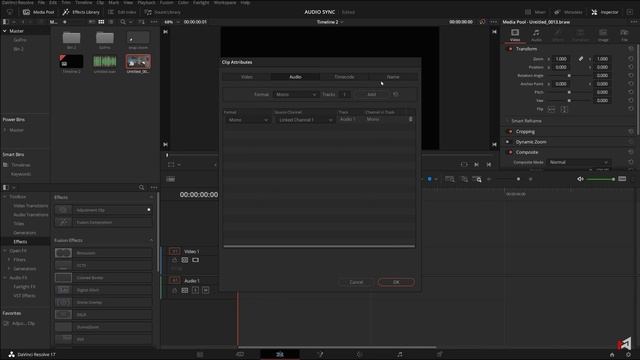Open the Playback menu
The image size is (640, 360).
146,2
